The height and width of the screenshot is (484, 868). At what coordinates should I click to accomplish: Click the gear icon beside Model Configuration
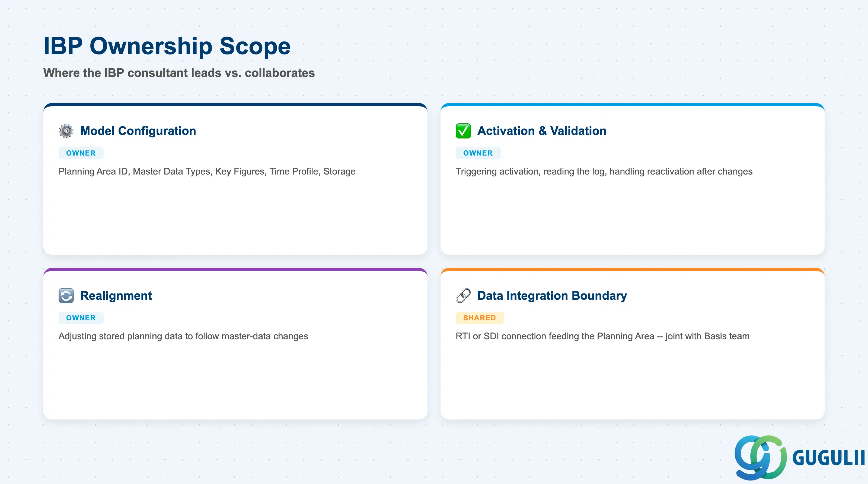pyautogui.click(x=66, y=131)
